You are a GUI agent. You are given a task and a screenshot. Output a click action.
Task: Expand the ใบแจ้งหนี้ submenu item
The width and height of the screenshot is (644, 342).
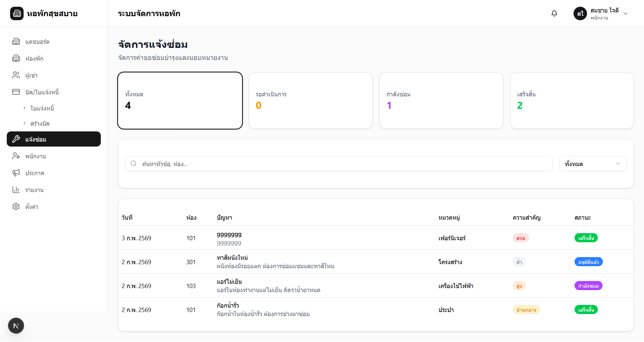point(42,108)
